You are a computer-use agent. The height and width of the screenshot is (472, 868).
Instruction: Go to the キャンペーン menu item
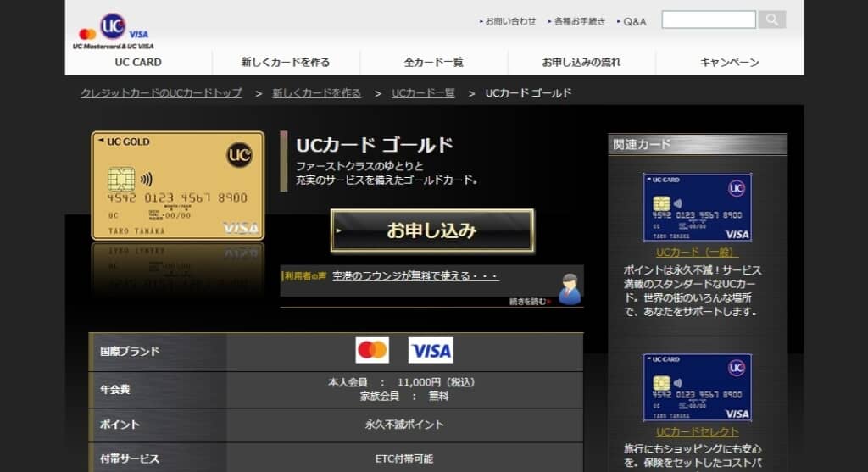tap(729, 62)
